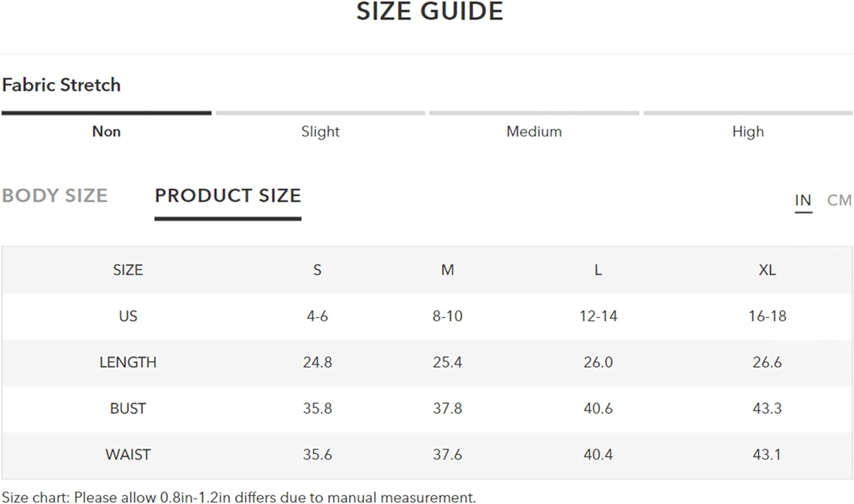
Task: Click the 43.3 bust value cell
Action: pyautogui.click(x=767, y=408)
